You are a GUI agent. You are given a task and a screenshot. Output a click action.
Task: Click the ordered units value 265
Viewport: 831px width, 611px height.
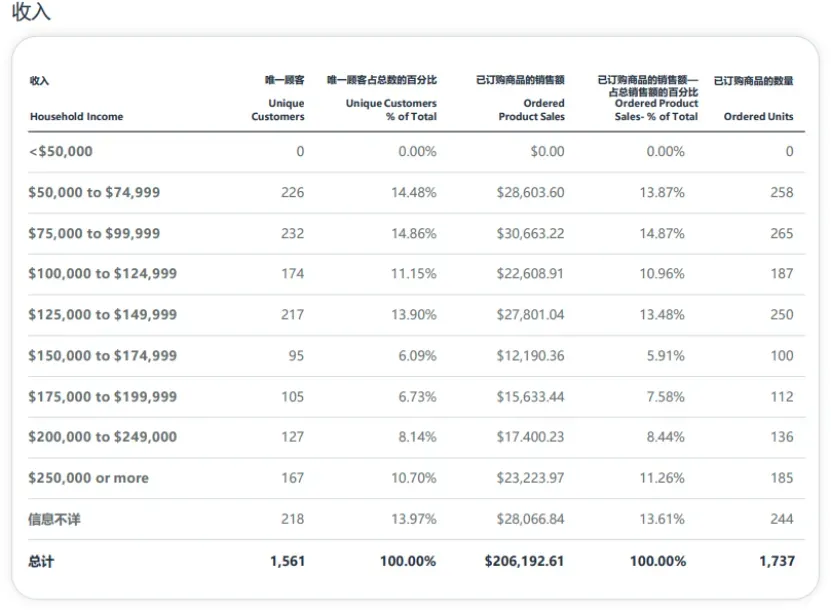[x=782, y=233]
